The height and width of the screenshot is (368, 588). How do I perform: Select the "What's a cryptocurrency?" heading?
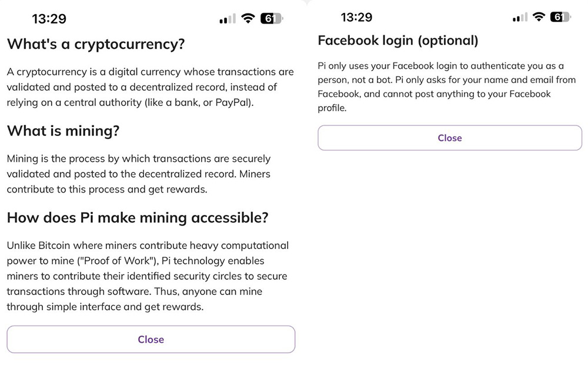point(96,44)
